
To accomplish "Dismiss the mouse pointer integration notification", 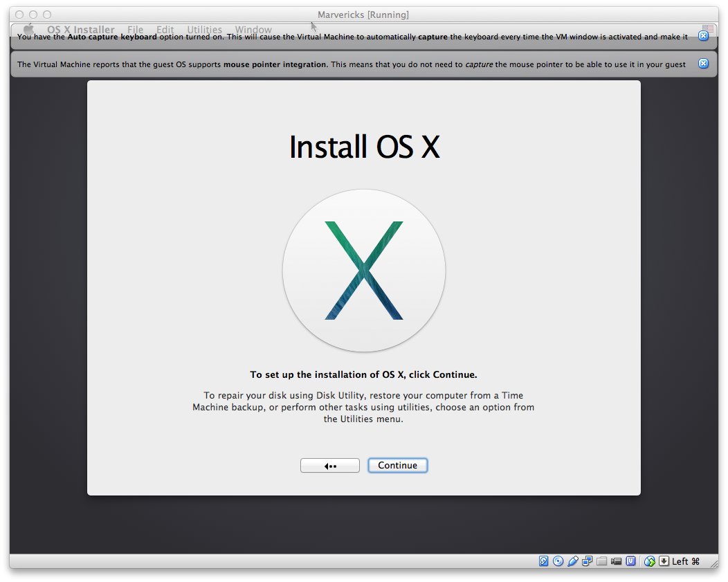I will [x=703, y=64].
